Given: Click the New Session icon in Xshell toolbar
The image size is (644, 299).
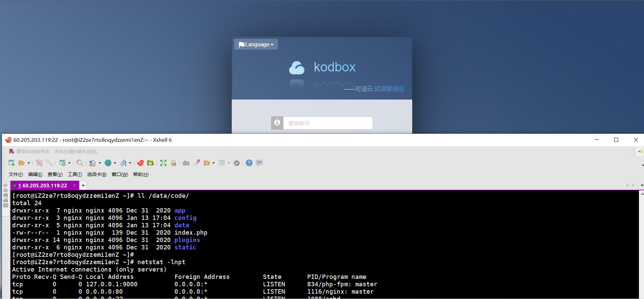Looking at the screenshot, I should (11, 163).
